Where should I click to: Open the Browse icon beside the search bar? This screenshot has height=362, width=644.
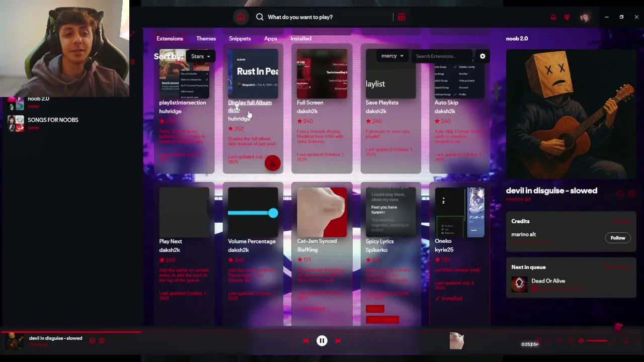[x=401, y=17]
